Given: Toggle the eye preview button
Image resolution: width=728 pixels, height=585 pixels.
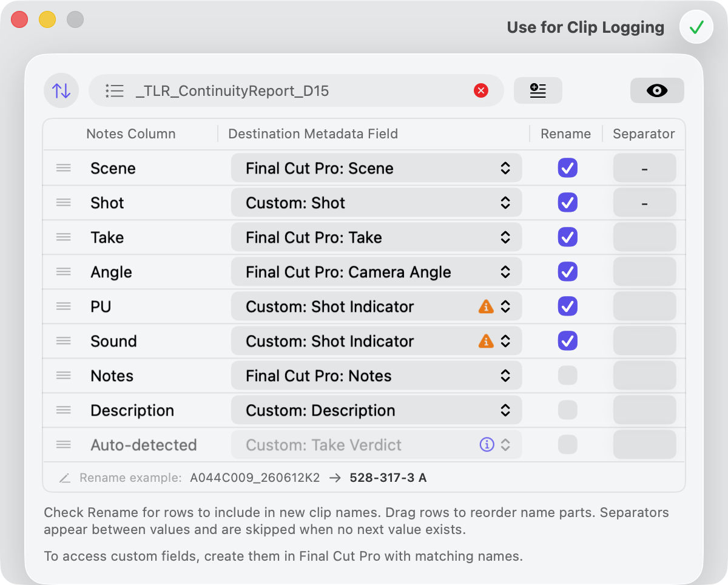Looking at the screenshot, I should 657,90.
